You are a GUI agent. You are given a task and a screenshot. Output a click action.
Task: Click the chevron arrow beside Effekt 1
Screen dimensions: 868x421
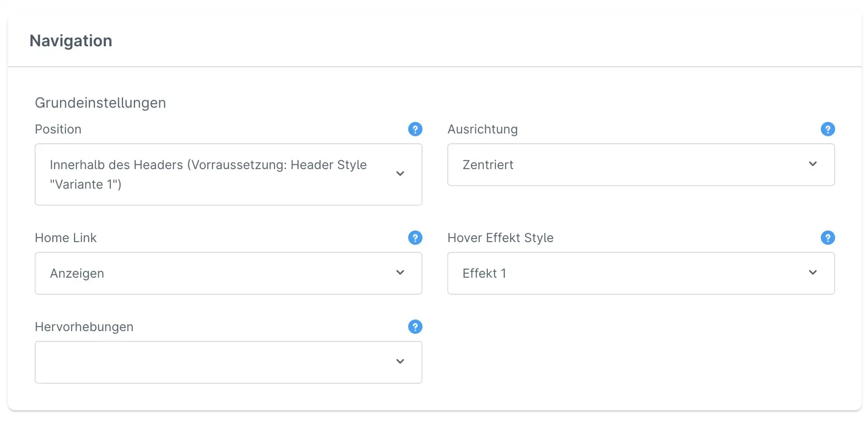click(813, 273)
